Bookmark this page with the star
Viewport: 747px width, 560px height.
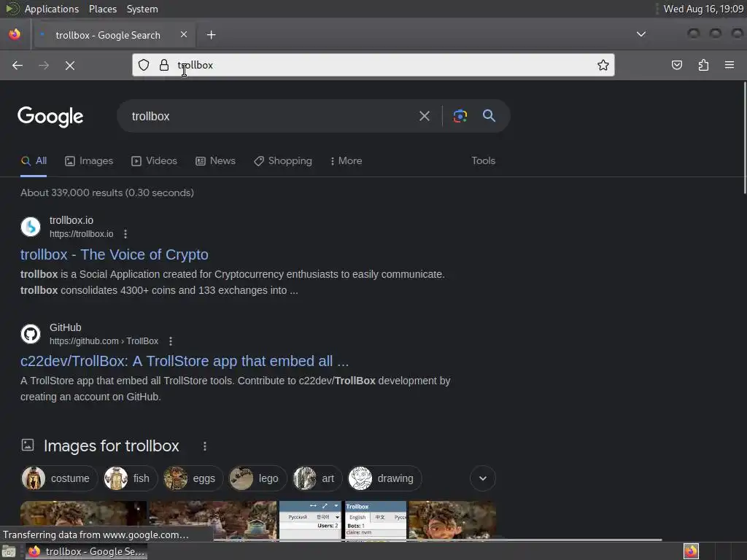pyautogui.click(x=603, y=65)
